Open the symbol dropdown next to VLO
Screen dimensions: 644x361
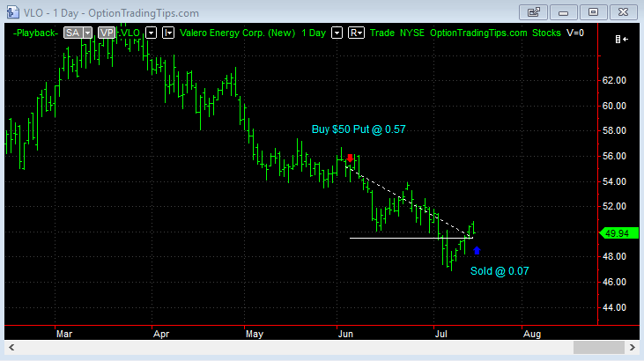click(152, 33)
